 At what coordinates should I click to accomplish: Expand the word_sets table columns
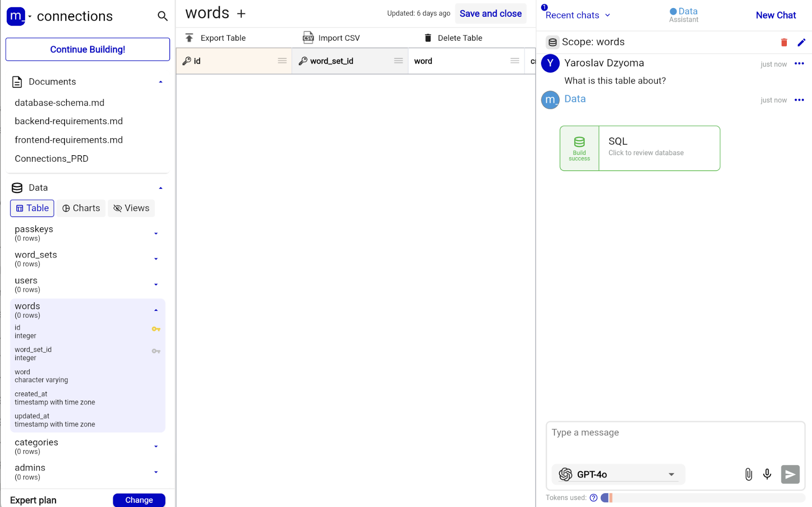[156, 259]
